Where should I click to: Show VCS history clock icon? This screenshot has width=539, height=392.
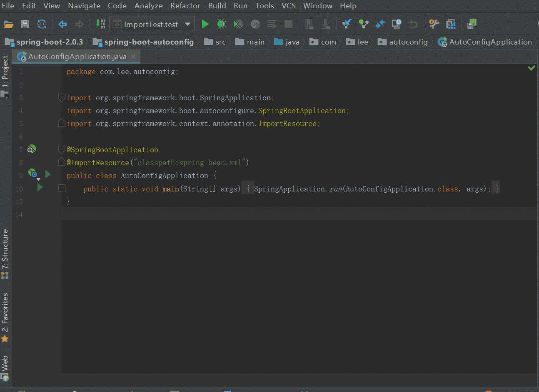[x=397, y=24]
